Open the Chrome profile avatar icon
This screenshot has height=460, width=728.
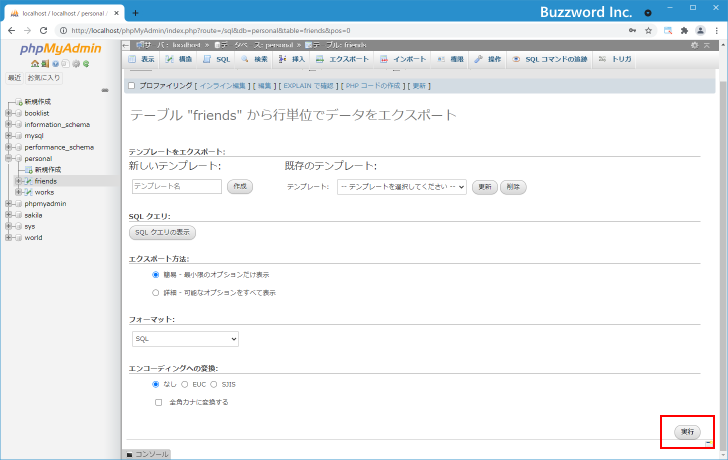700,31
